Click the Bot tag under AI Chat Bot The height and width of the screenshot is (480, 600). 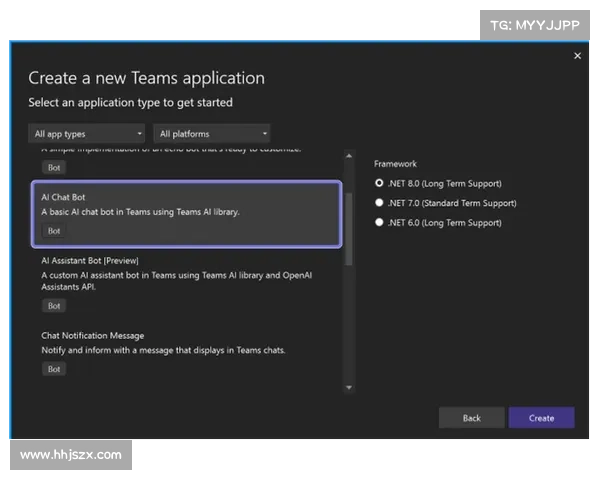54,231
